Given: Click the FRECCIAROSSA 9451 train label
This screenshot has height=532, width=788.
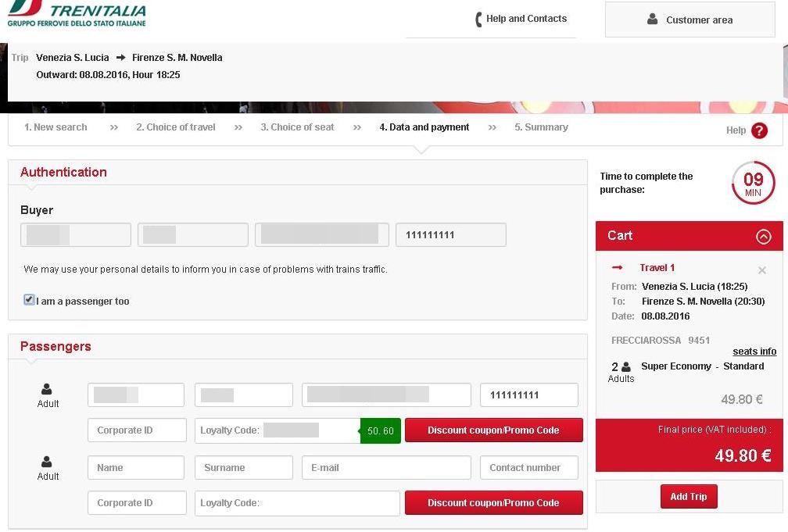Looking at the screenshot, I should (x=661, y=340).
